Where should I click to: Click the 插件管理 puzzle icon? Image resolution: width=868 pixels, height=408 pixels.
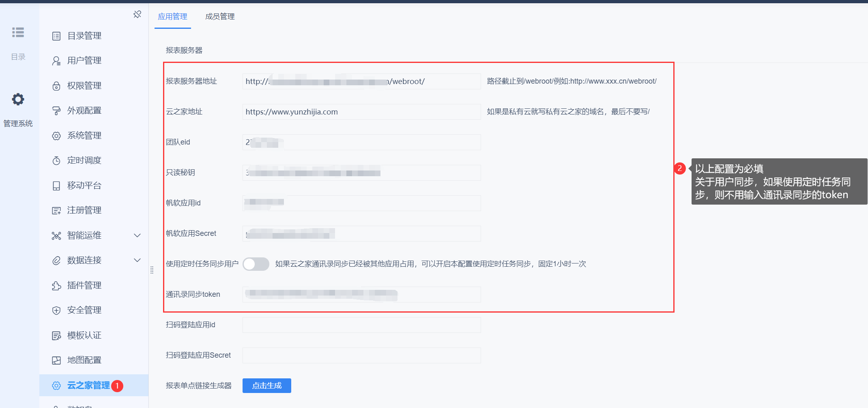pyautogui.click(x=56, y=286)
